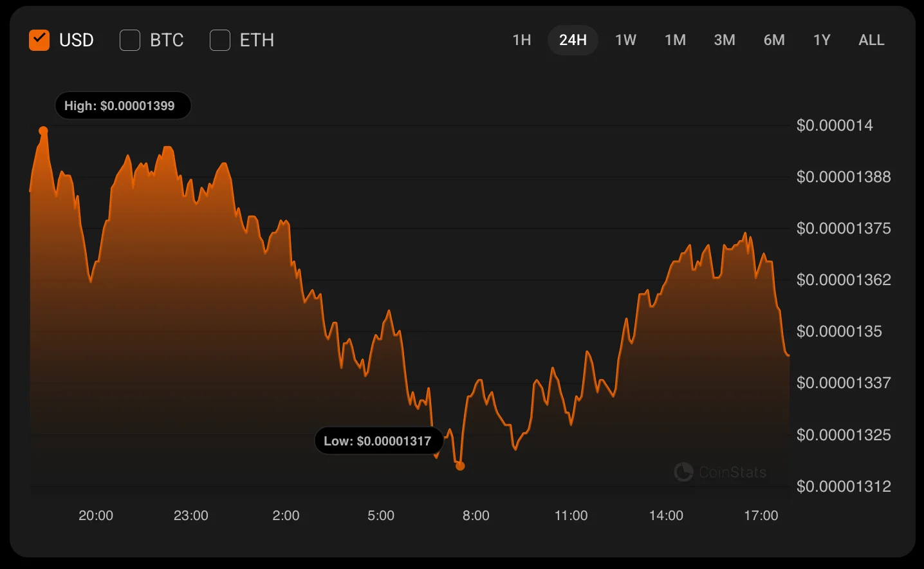924x569 pixels.
Task: Switch chart to 1W range
Action: 625,40
